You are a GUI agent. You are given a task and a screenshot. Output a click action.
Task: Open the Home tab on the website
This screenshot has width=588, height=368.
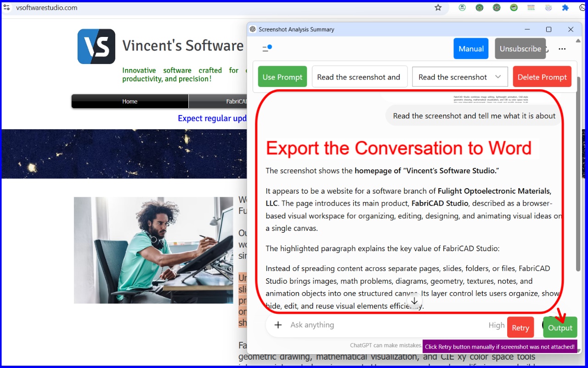click(x=130, y=101)
